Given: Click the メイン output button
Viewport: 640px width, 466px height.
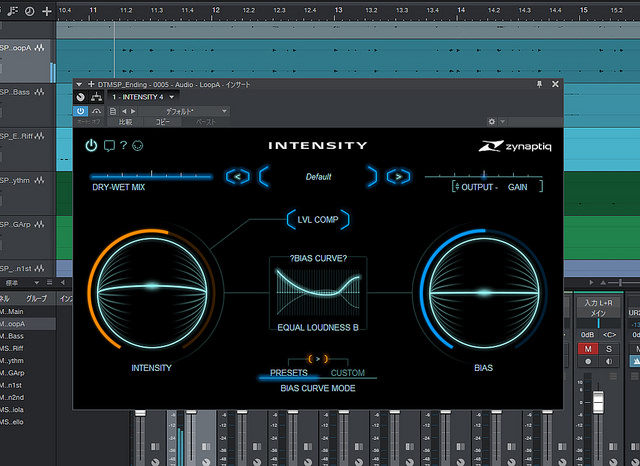Looking at the screenshot, I should (x=598, y=313).
